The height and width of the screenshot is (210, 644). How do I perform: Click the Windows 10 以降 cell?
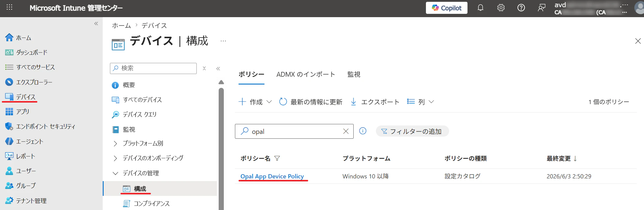(x=365, y=176)
